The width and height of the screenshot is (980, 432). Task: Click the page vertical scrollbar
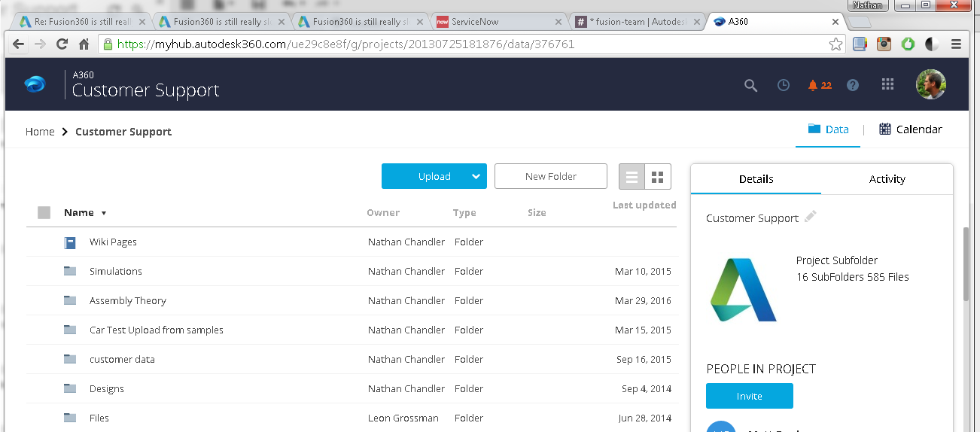click(x=967, y=263)
